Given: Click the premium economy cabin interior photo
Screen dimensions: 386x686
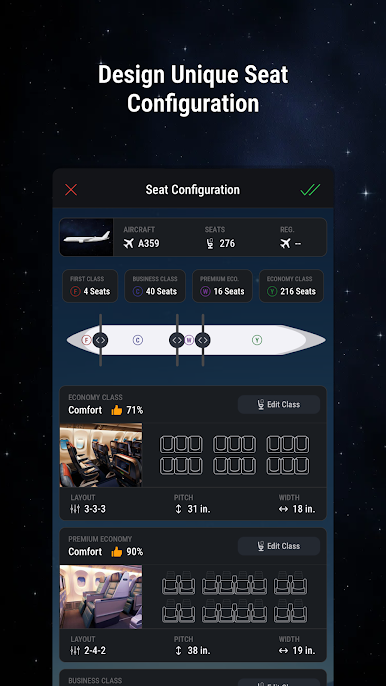Looking at the screenshot, I should (101, 597).
